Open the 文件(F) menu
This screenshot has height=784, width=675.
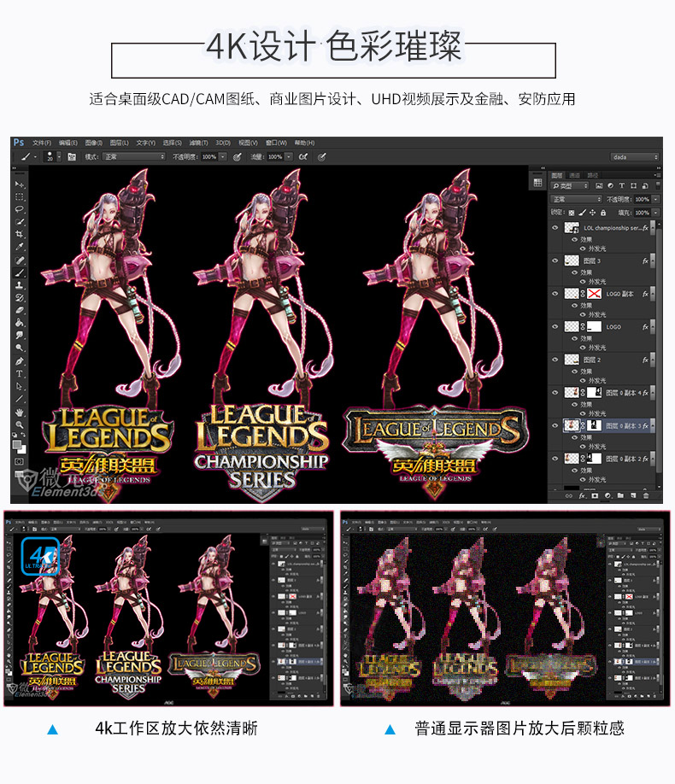pos(42,143)
